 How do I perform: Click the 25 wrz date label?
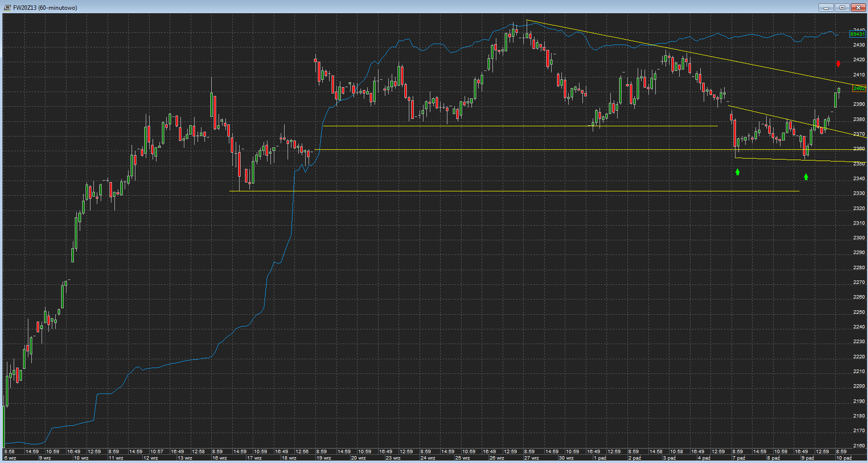[463, 458]
